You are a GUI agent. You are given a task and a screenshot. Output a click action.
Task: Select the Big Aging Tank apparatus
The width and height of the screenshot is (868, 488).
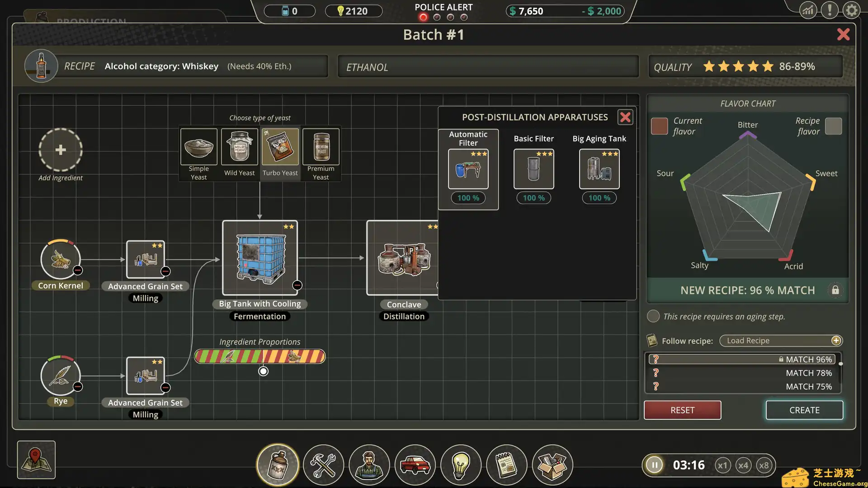click(x=599, y=169)
